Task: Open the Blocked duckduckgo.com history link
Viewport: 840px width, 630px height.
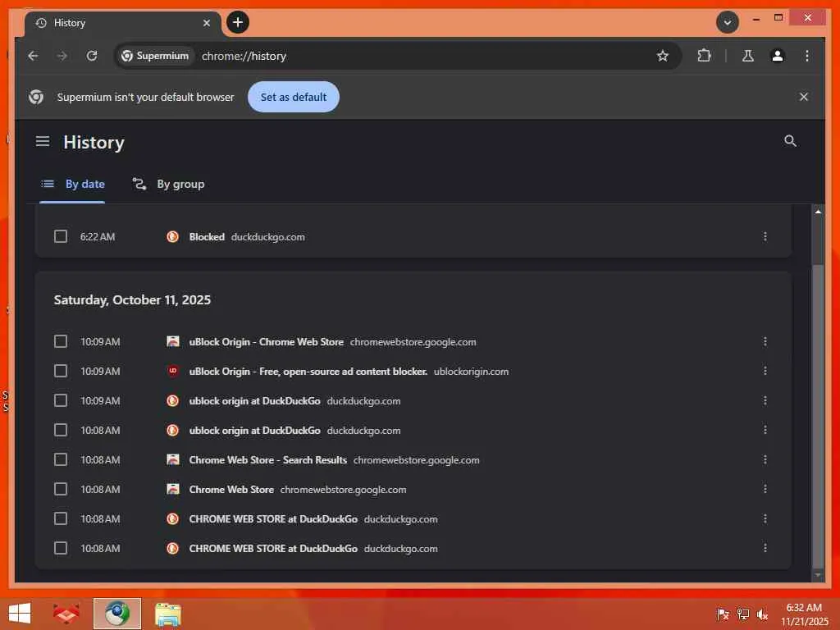Action: 207,237
